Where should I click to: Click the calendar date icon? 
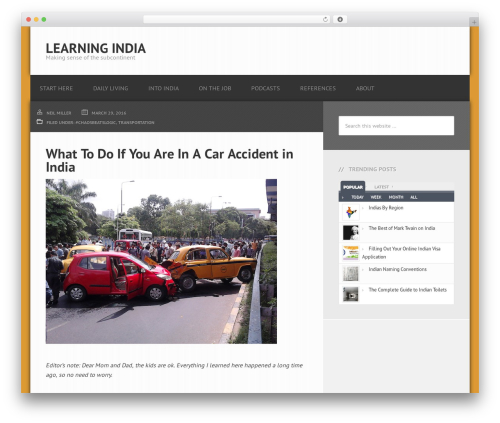[85, 112]
